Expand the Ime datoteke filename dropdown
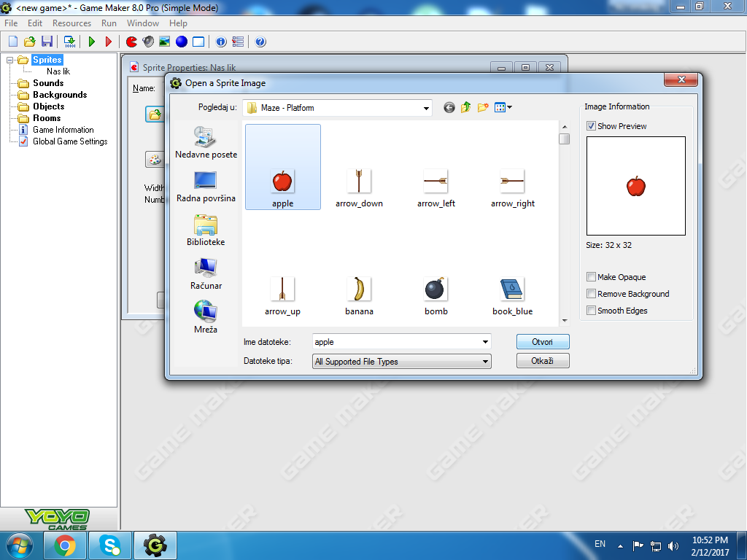This screenshot has width=747, height=560. tap(485, 342)
